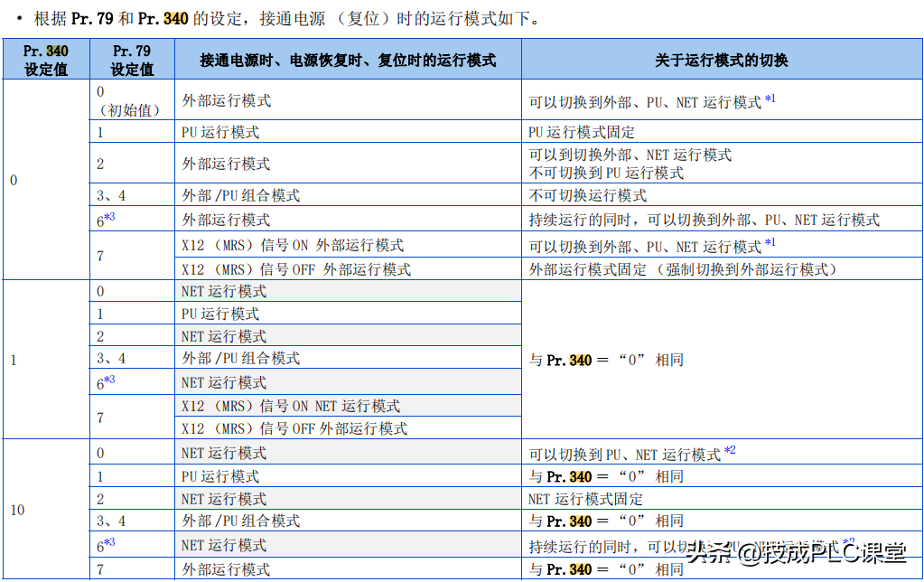Click the NET运行模式固定 cell
The image size is (924, 582).
pyautogui.click(x=585, y=499)
